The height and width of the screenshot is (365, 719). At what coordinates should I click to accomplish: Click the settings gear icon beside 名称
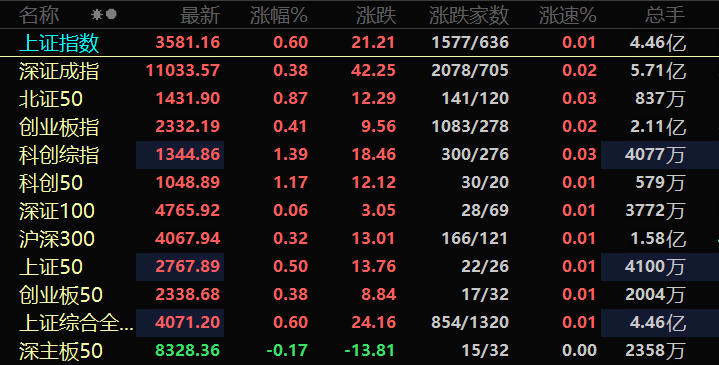[x=96, y=15]
